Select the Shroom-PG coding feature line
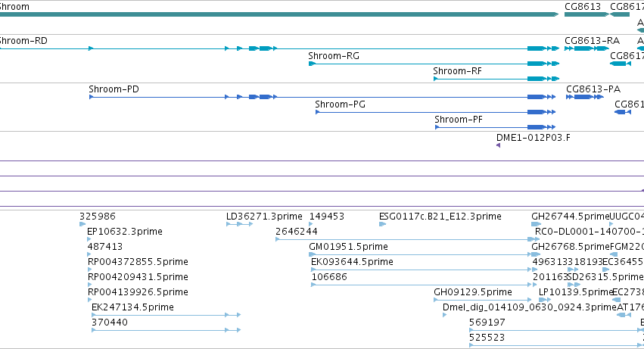Screen dimensions: 644x349 coord(435,112)
